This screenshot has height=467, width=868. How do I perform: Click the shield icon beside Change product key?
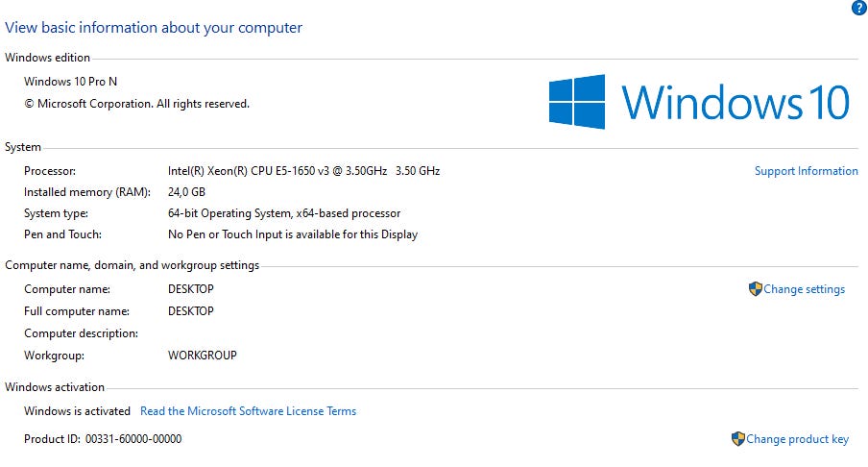pyautogui.click(x=737, y=438)
